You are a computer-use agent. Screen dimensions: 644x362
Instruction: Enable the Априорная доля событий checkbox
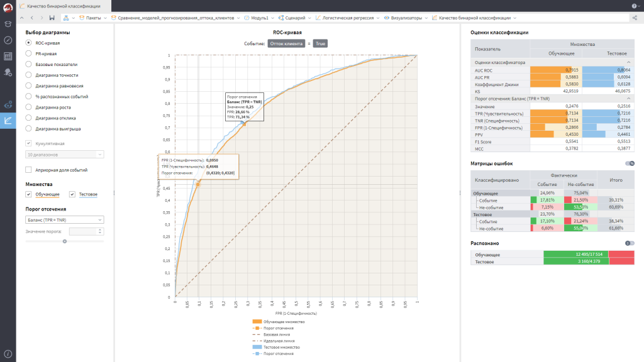coord(29,170)
